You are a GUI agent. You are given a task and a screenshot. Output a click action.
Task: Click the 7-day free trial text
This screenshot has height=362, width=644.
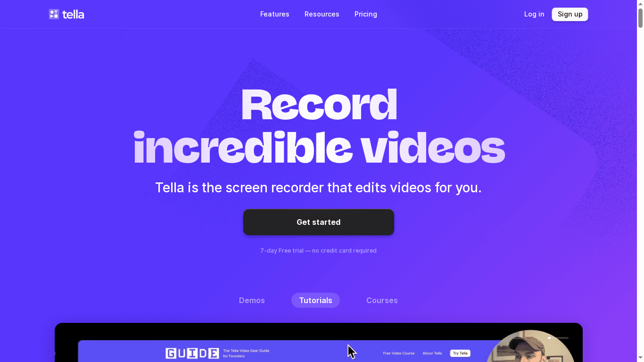[319, 250]
